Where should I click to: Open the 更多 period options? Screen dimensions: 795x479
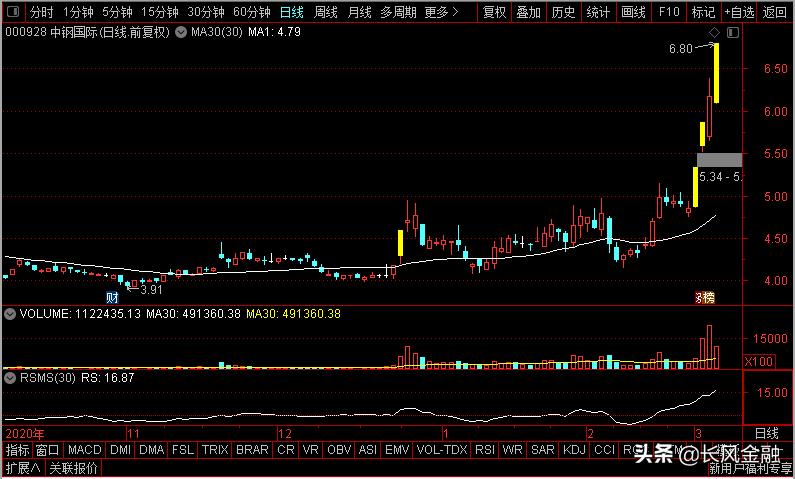coord(441,12)
